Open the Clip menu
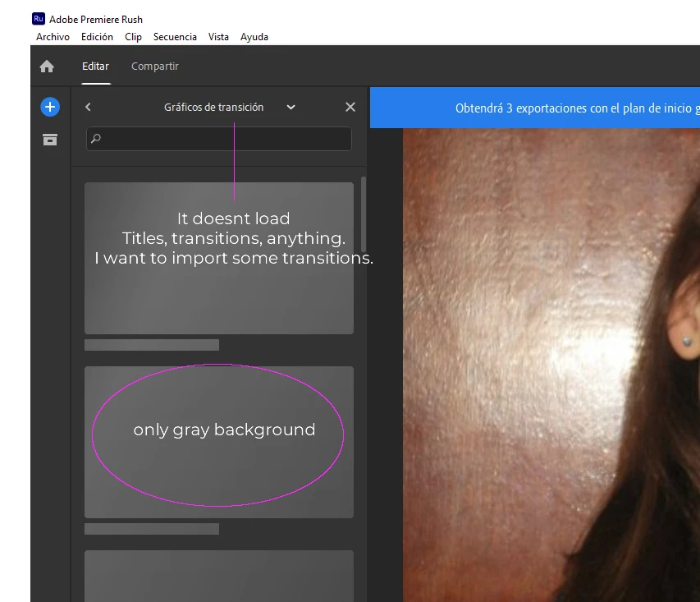 click(133, 37)
